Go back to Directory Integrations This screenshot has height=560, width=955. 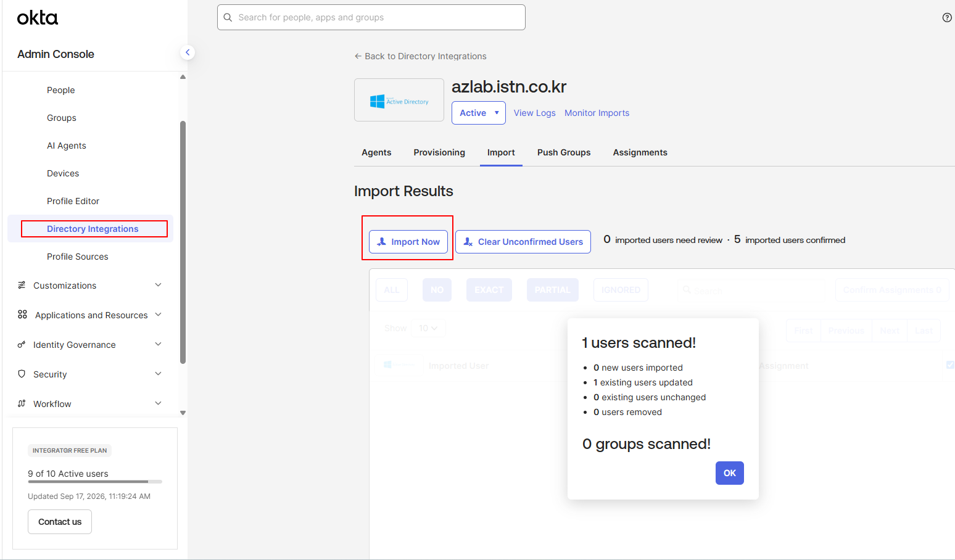[x=420, y=56]
